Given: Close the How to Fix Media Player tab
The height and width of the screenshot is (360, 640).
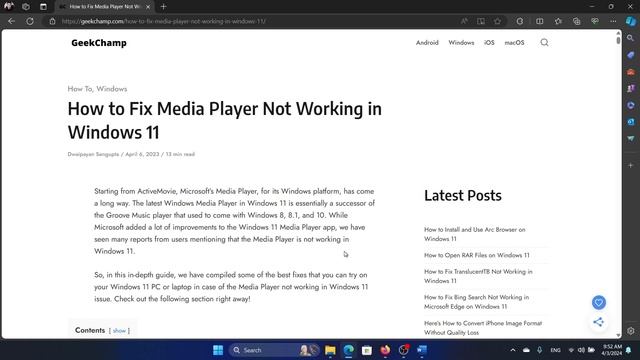Looking at the screenshot, I should tap(148, 7).
